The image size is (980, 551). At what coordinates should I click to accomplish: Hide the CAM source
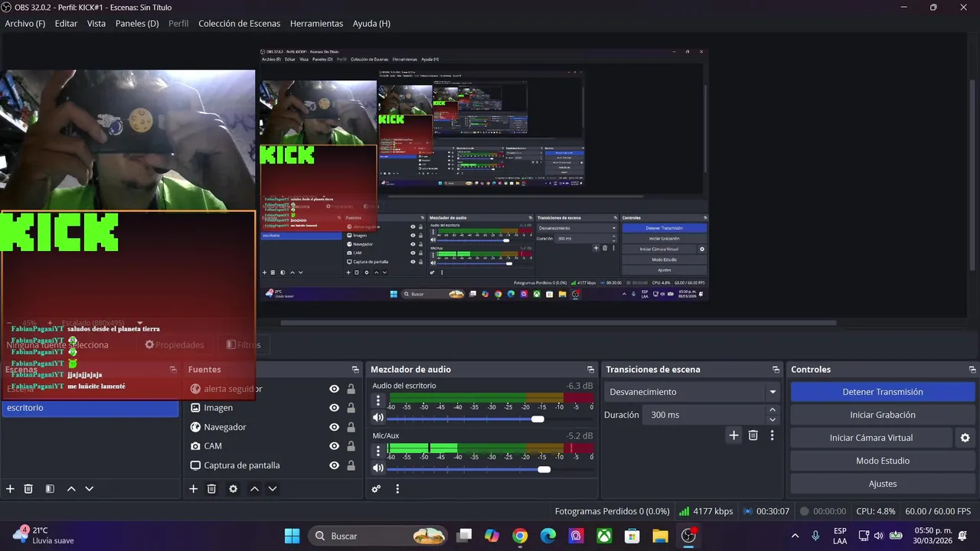334,446
